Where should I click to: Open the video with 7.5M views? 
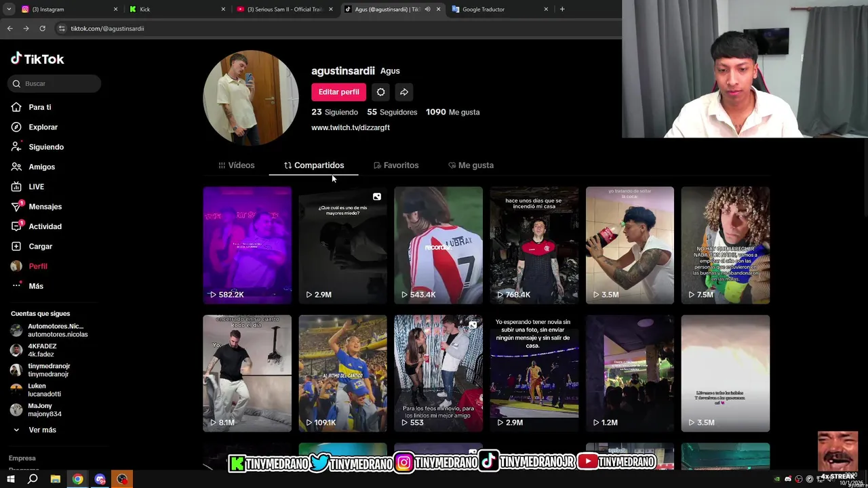point(725,245)
